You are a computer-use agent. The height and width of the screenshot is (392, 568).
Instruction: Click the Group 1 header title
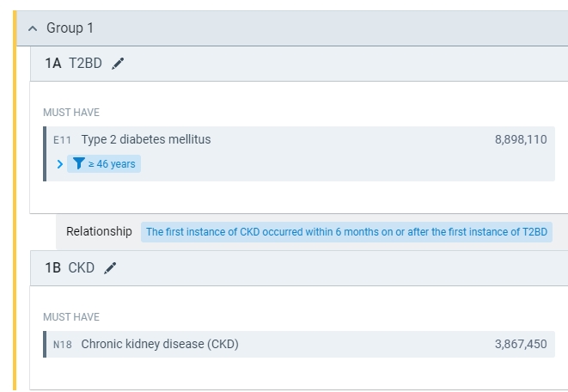click(70, 28)
